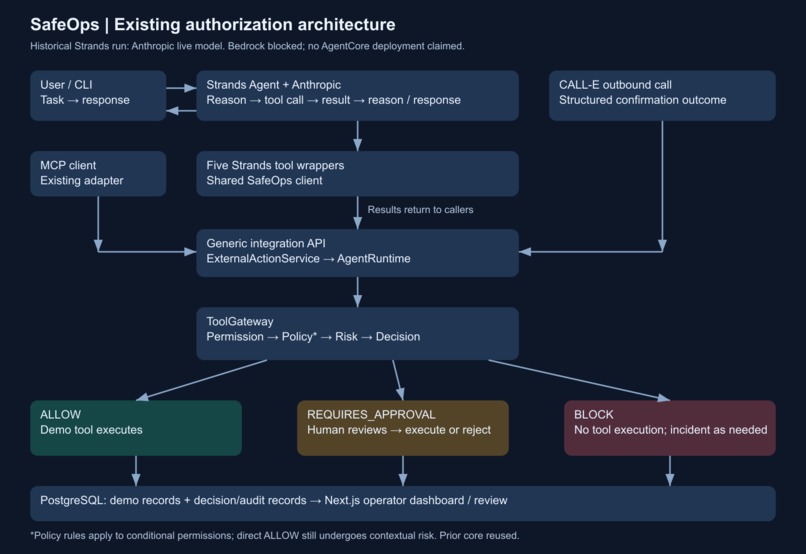Click 'No tool execution; incident as needed' text
The height and width of the screenshot is (554, 806).
click(x=670, y=430)
